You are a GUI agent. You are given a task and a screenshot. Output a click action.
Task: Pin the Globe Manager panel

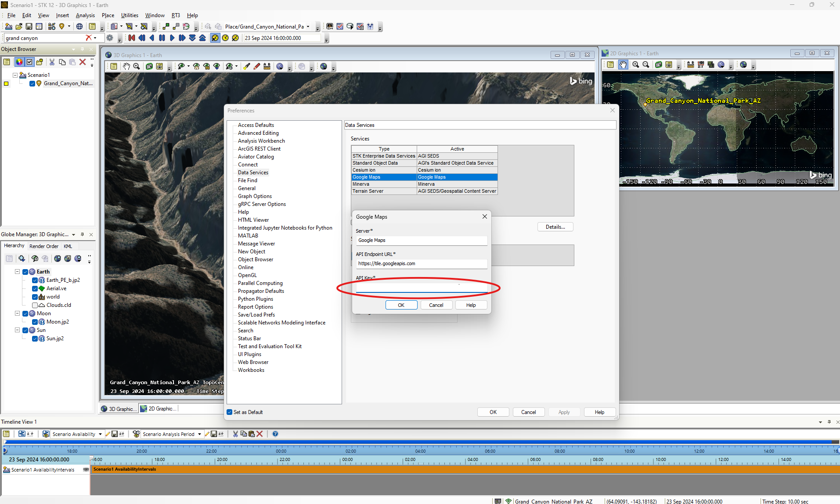coord(82,234)
